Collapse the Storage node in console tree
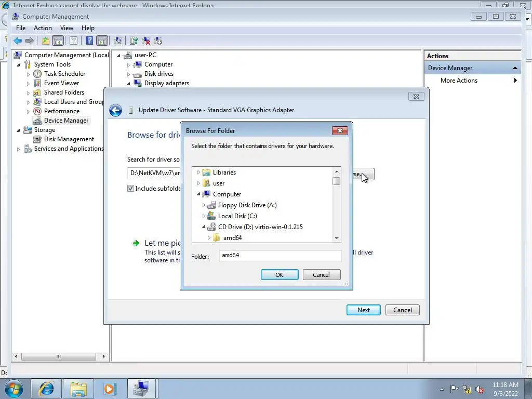The image size is (532, 399). (x=18, y=130)
